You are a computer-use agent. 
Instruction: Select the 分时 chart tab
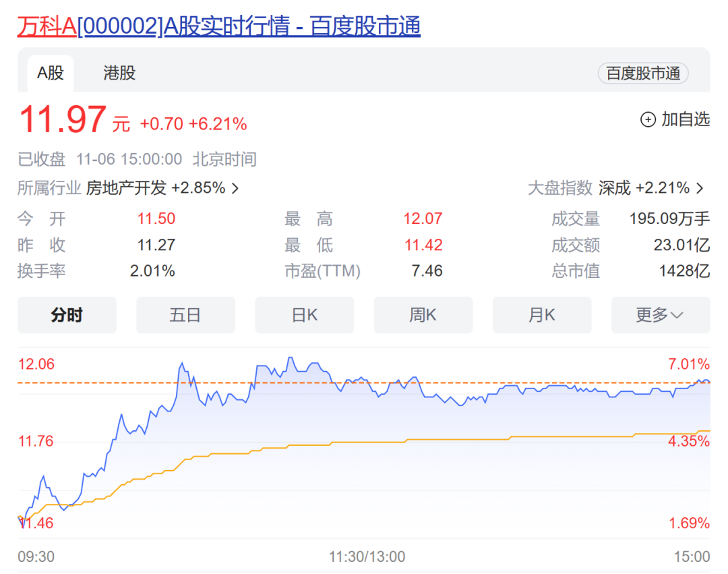[67, 315]
